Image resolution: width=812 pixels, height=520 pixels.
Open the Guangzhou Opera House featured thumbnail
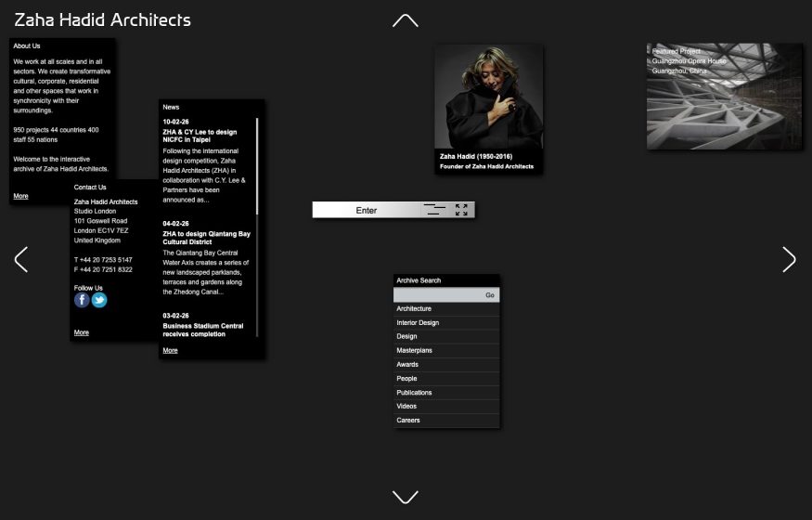coord(724,97)
